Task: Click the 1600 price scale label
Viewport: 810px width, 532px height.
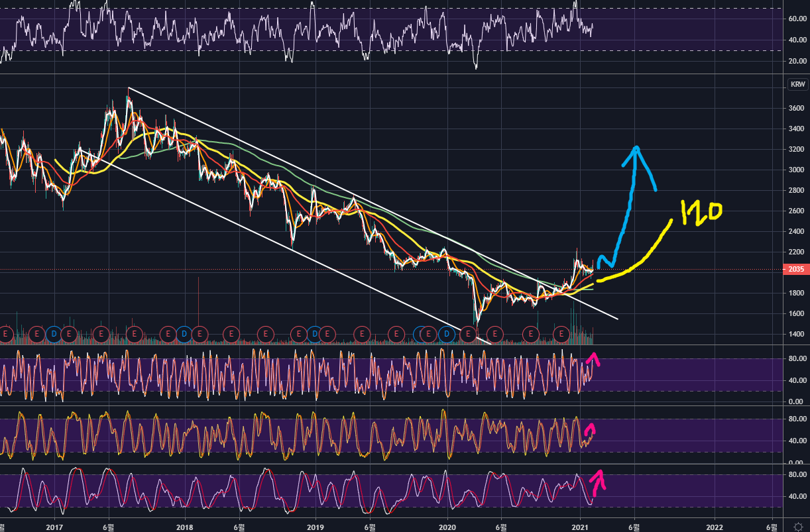Action: tap(796, 313)
